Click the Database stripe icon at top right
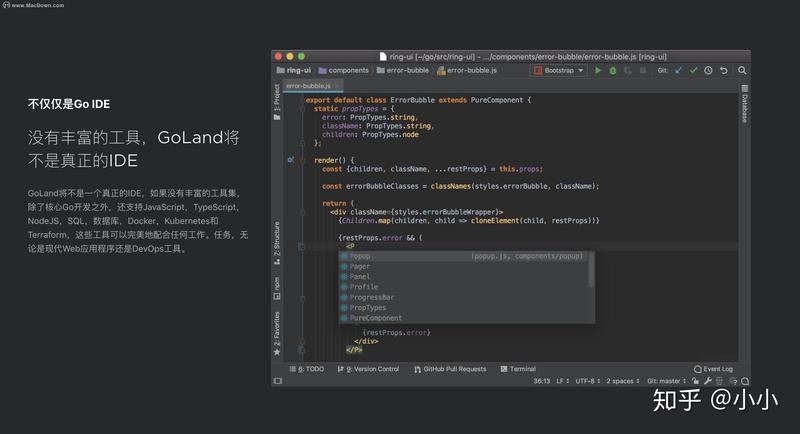 point(744,88)
